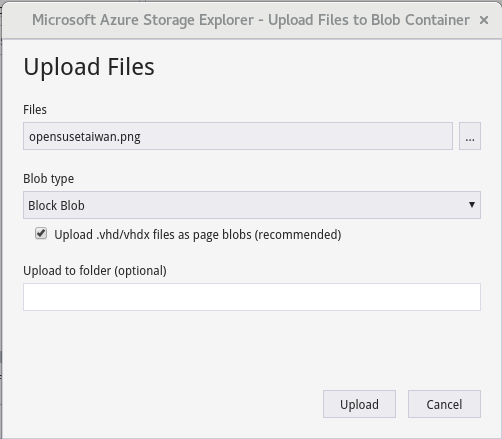Click the word '(recommended)' next to the checkbox
Screen dimensions: 502x439
point(298,235)
